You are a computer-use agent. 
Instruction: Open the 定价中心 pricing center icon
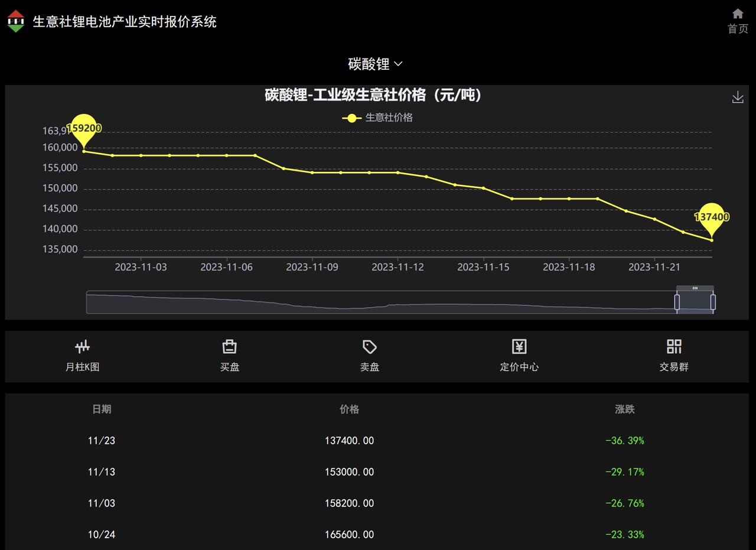pyautogui.click(x=519, y=347)
